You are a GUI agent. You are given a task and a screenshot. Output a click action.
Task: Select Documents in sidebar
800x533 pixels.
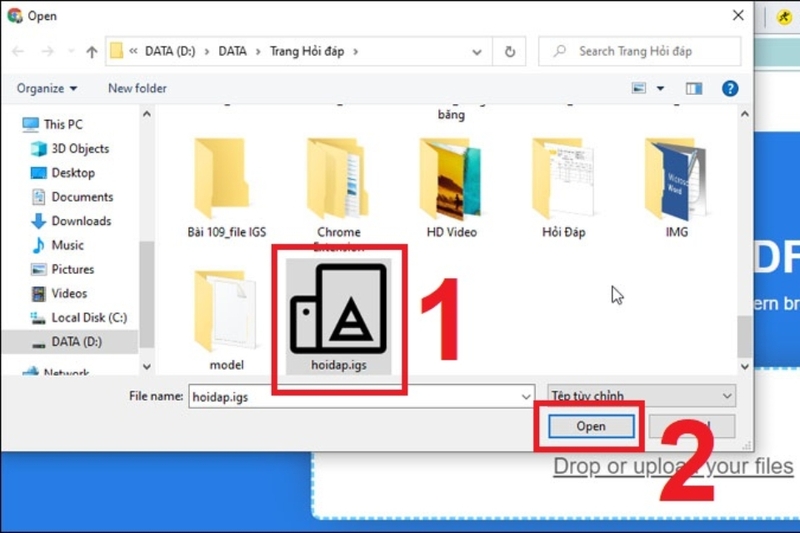(x=72, y=197)
